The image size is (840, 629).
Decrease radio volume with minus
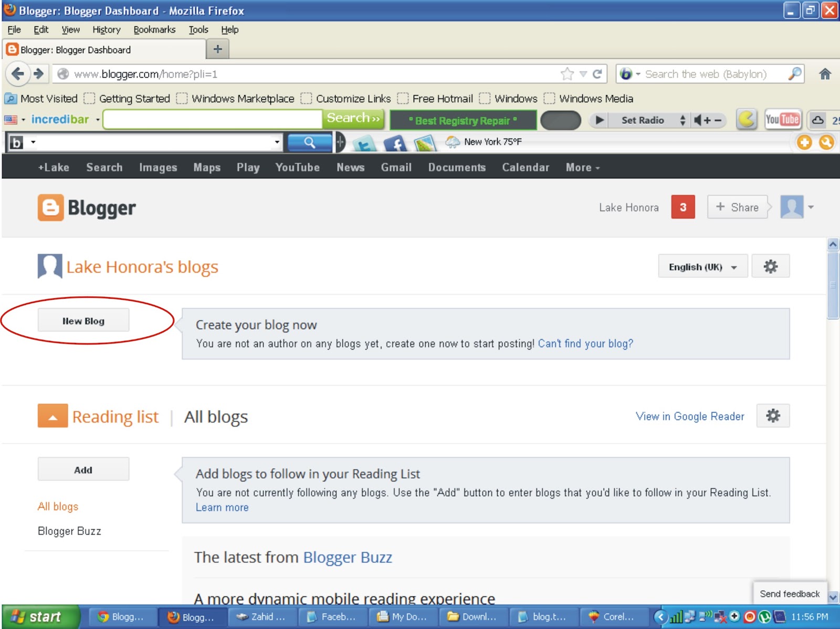[718, 120]
